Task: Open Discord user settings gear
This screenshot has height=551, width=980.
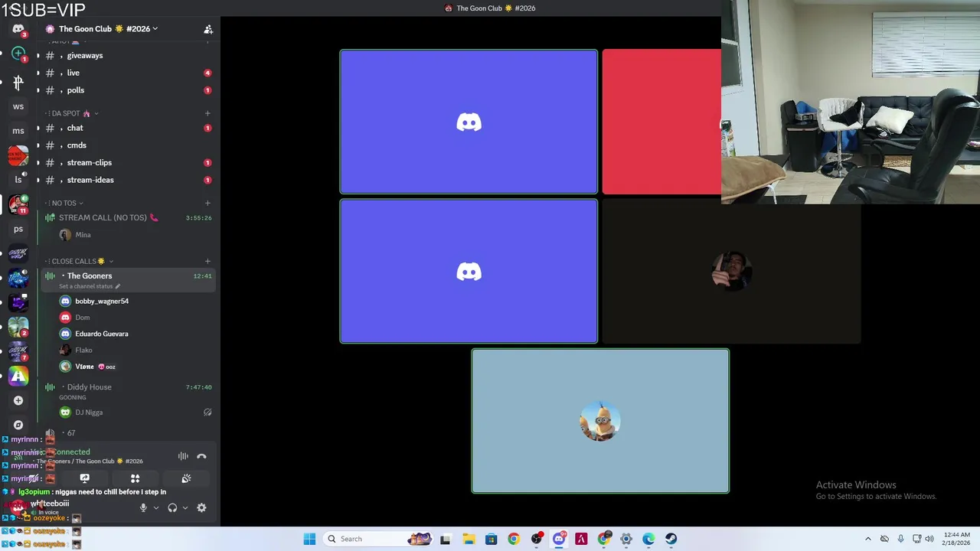Action: (x=201, y=507)
